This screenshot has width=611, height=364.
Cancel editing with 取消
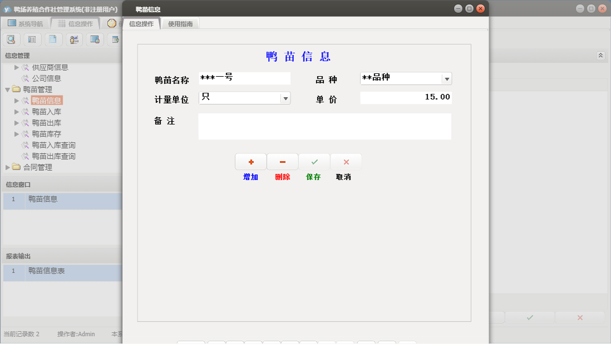(x=346, y=161)
